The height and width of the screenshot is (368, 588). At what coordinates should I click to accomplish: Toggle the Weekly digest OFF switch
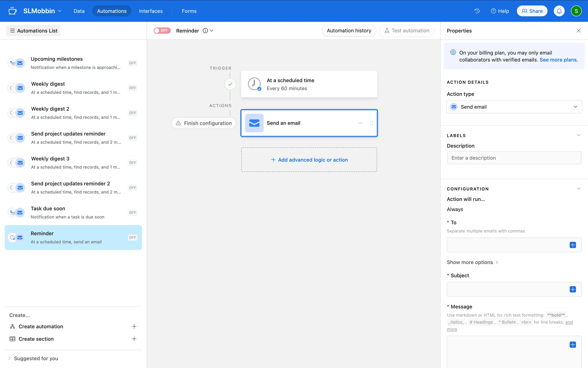(x=132, y=88)
